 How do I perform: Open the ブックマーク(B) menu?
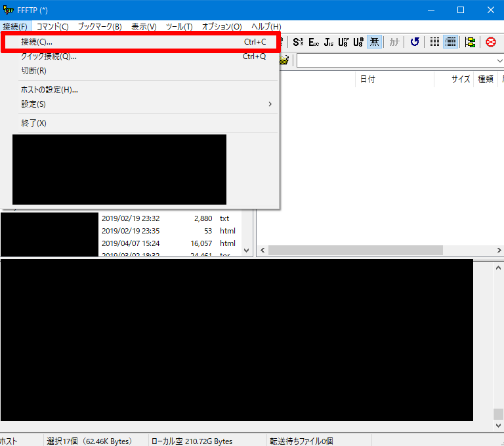(x=100, y=27)
